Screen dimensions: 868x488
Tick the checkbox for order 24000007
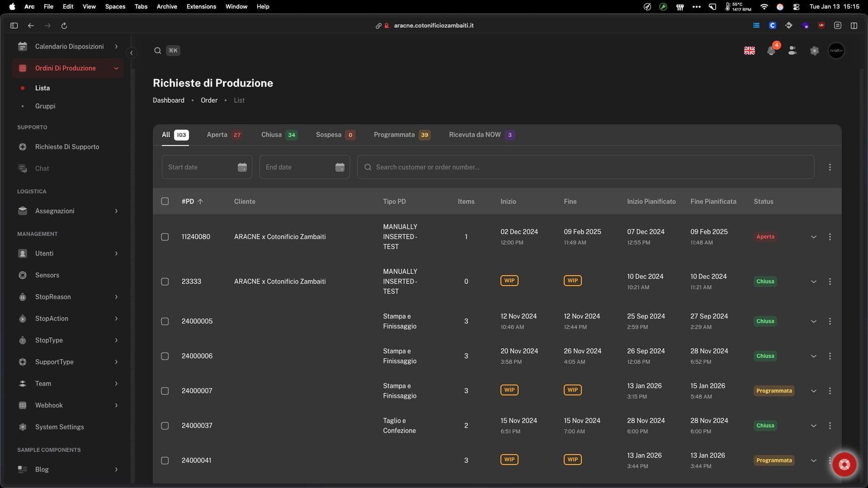(x=165, y=391)
